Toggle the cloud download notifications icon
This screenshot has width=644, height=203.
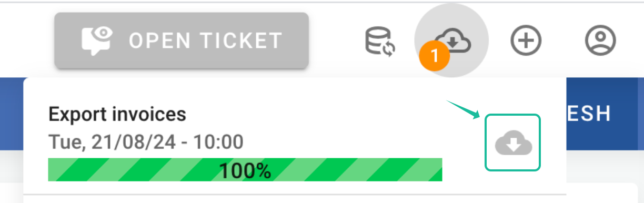pyautogui.click(x=452, y=40)
